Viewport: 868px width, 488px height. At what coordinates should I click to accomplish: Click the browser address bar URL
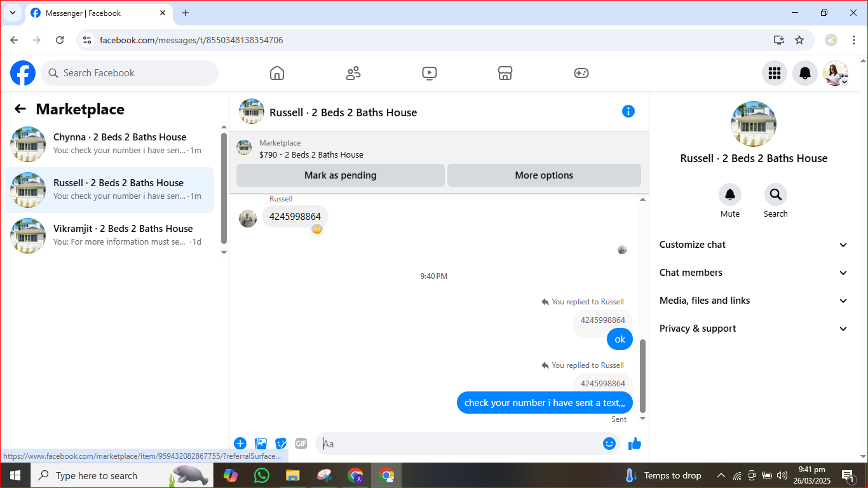(x=191, y=40)
